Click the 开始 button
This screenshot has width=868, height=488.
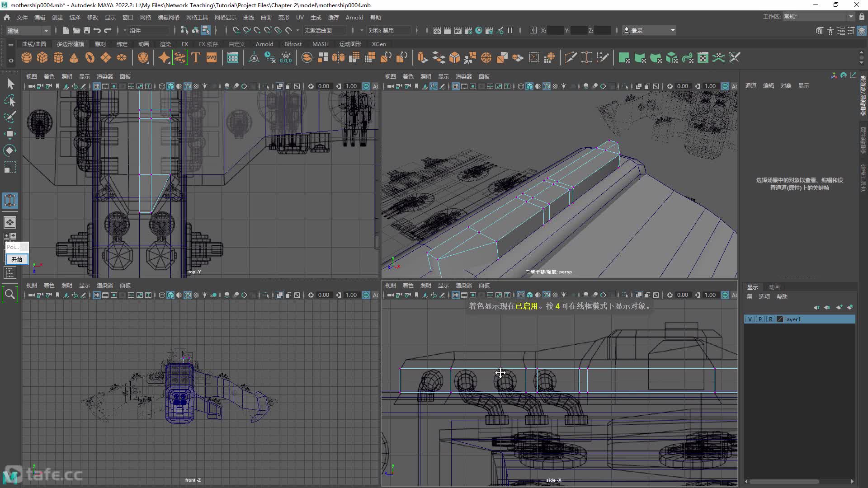17,259
